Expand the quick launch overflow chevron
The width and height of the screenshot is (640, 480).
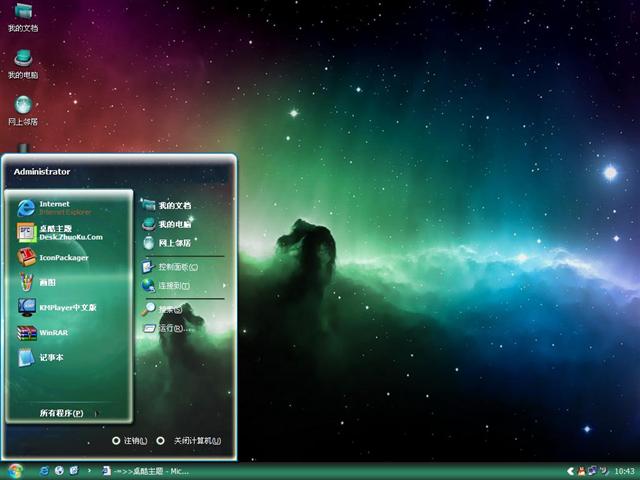pyautogui.click(x=89, y=471)
